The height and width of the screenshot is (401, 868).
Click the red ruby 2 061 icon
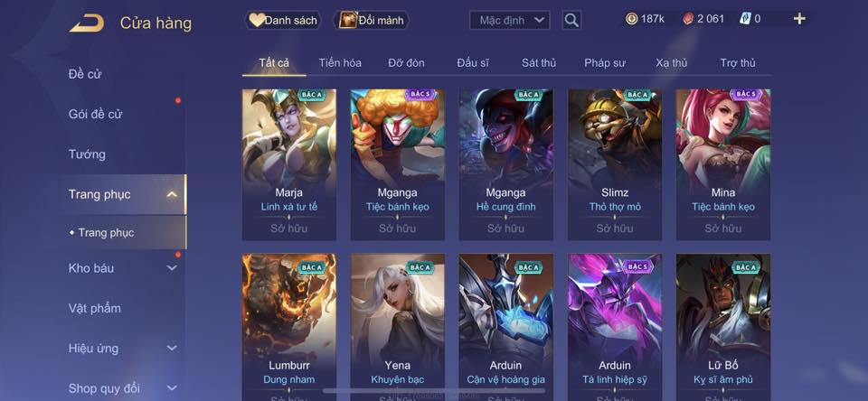pyautogui.click(x=687, y=19)
